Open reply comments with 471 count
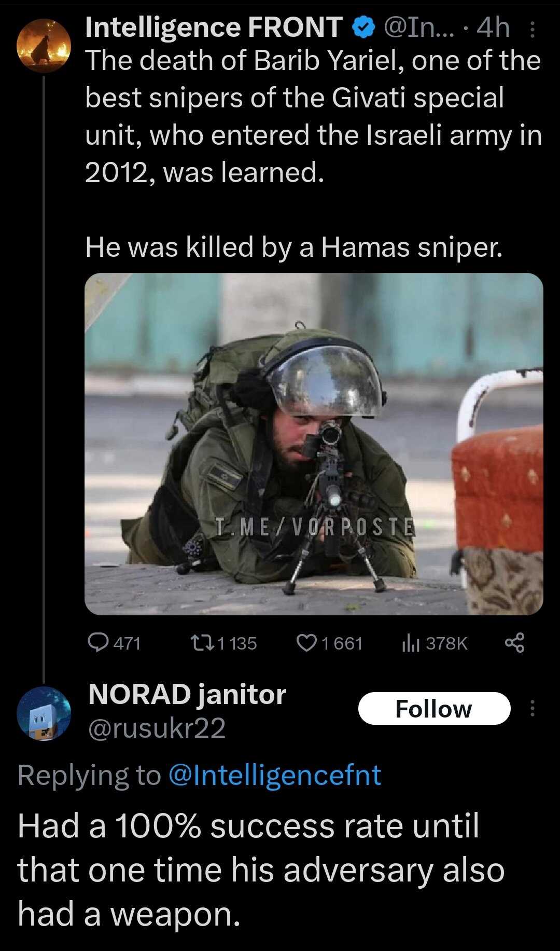This screenshot has width=560, height=951. point(114,643)
